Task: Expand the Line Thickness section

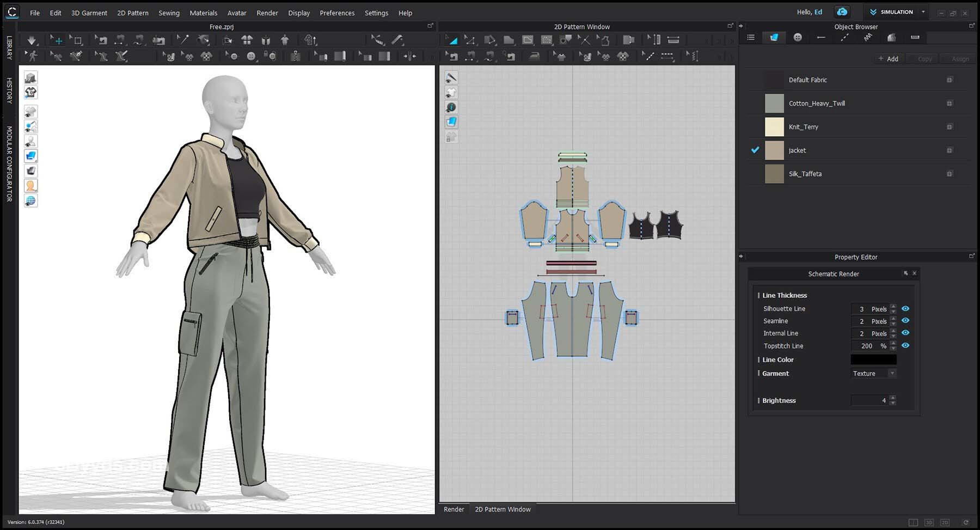Action: 784,295
